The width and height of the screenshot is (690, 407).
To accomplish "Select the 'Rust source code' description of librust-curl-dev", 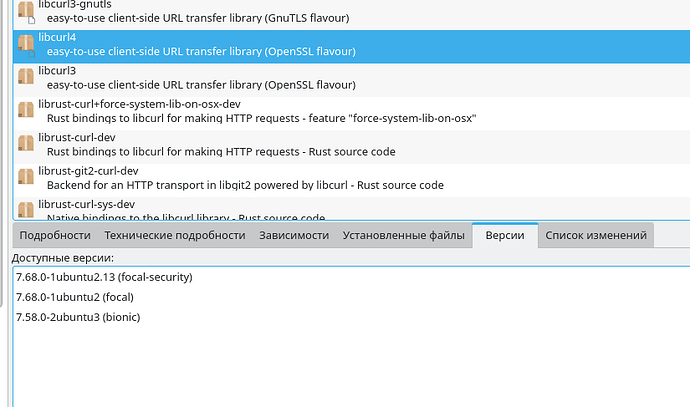I will (x=221, y=152).
